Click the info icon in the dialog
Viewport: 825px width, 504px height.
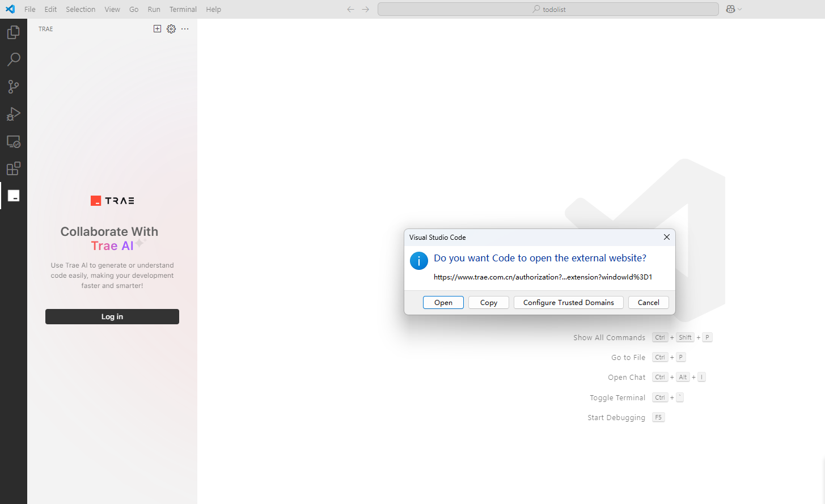click(419, 261)
